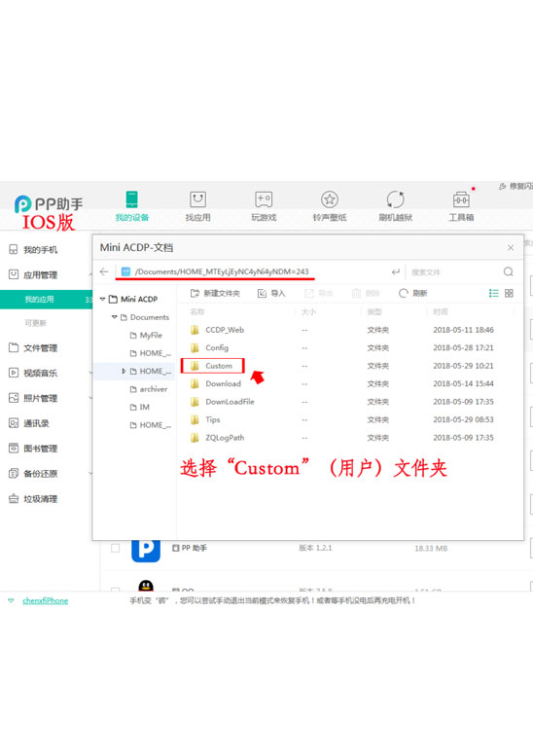Close the Mini ACDP-文档 dialog
The height and width of the screenshot is (756, 533).
click(511, 248)
